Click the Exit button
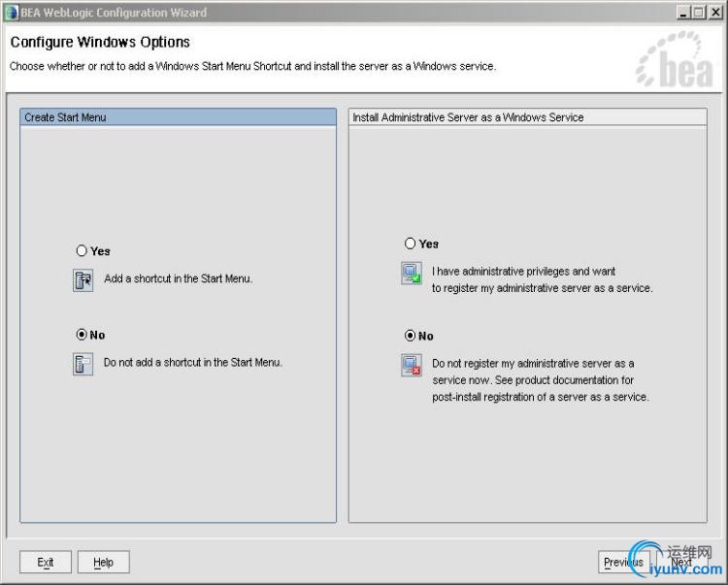The width and height of the screenshot is (728, 585). 46,563
